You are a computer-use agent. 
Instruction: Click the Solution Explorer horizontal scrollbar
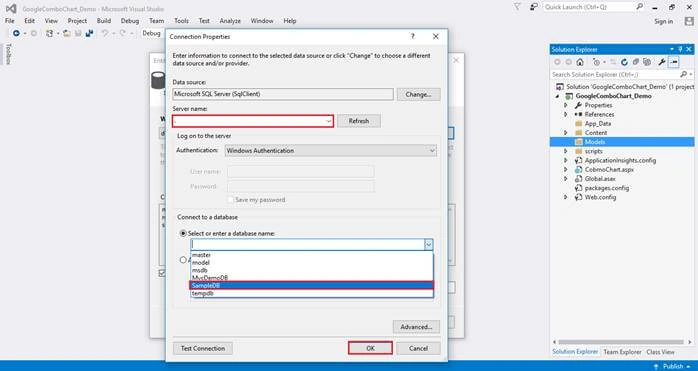(621, 342)
